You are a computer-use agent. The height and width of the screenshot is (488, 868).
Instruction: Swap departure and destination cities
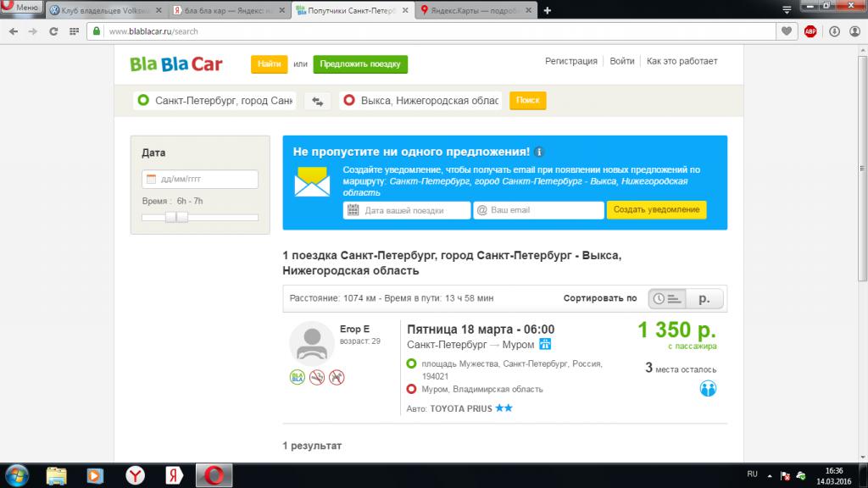[x=318, y=101]
